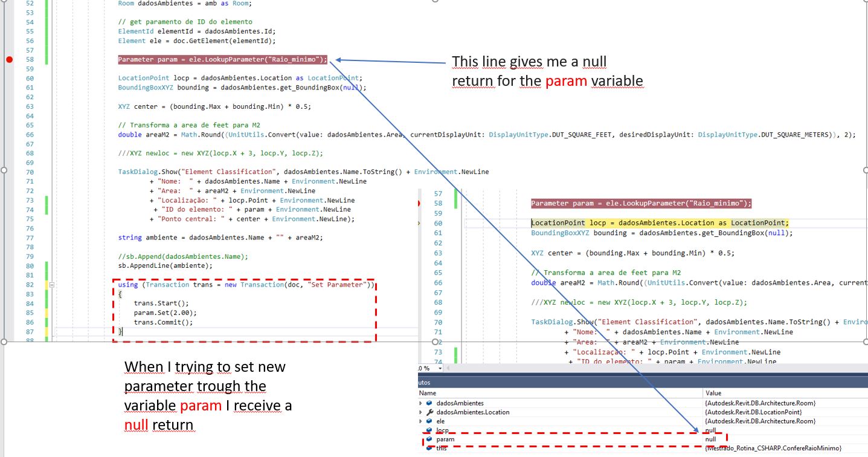Click the sphere icon beside the this variable

click(429, 449)
